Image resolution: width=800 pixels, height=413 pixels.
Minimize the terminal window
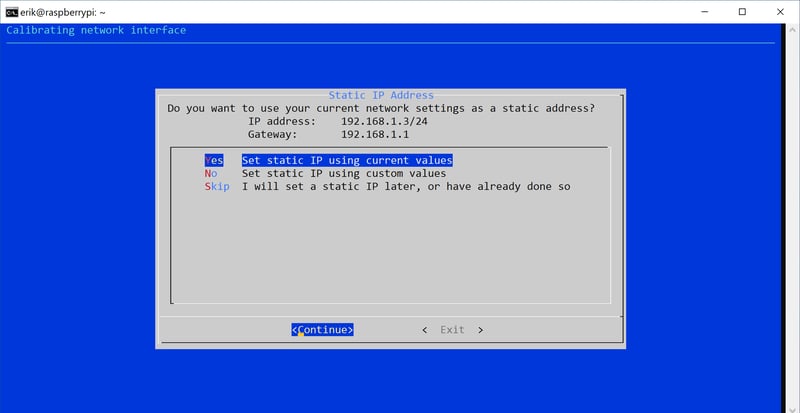tap(705, 12)
